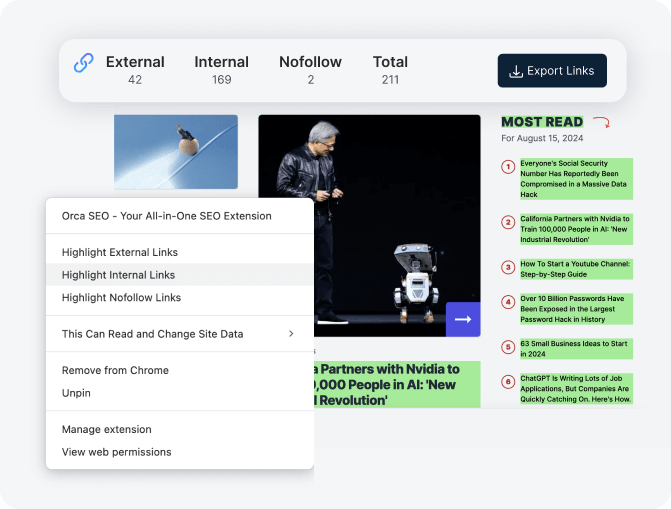Open Manage extension
671x509 pixels.
[180, 429]
